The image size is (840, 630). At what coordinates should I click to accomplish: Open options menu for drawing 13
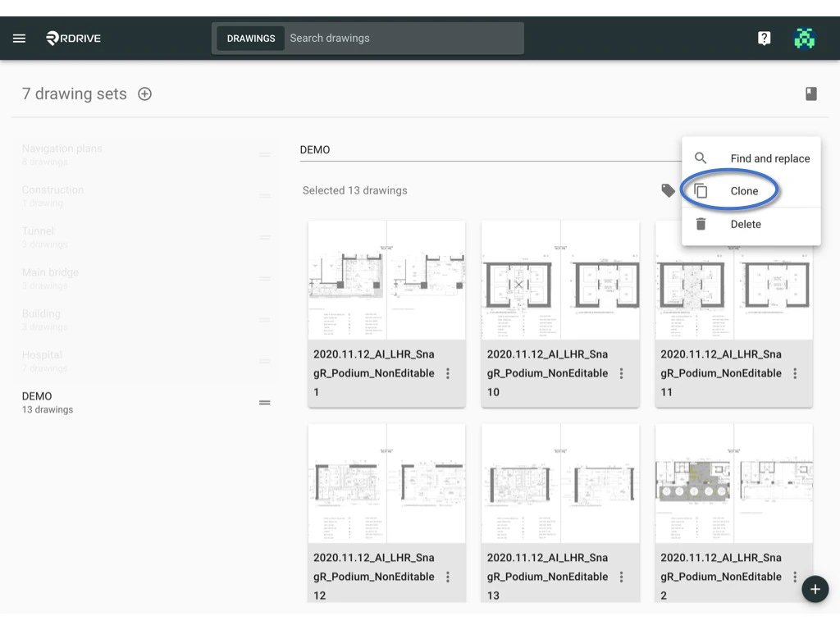(x=622, y=577)
